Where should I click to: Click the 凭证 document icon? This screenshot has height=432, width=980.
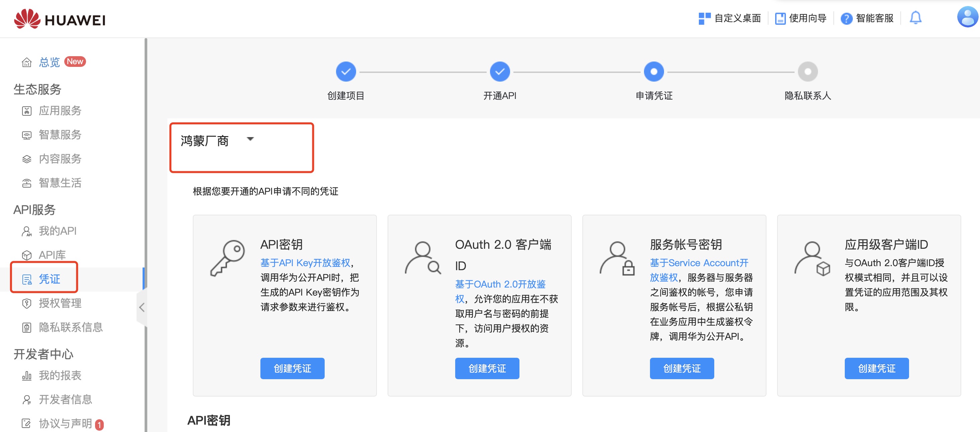tap(27, 279)
